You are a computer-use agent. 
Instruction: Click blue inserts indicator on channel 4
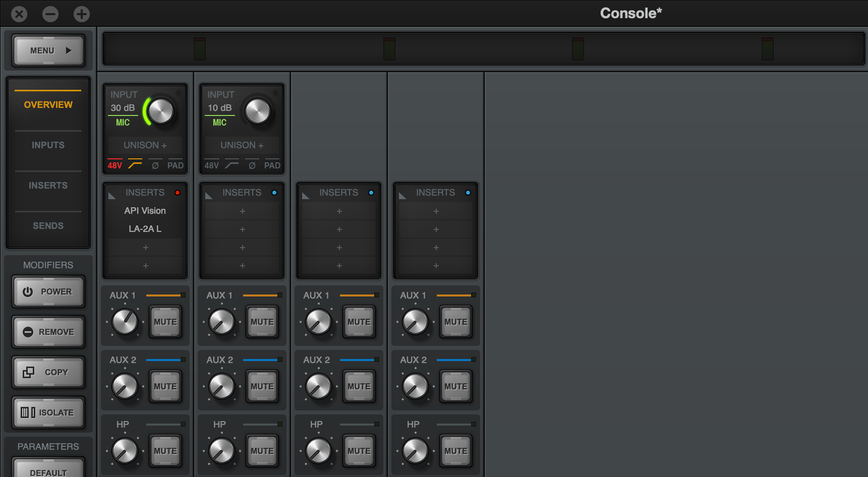[x=468, y=193]
